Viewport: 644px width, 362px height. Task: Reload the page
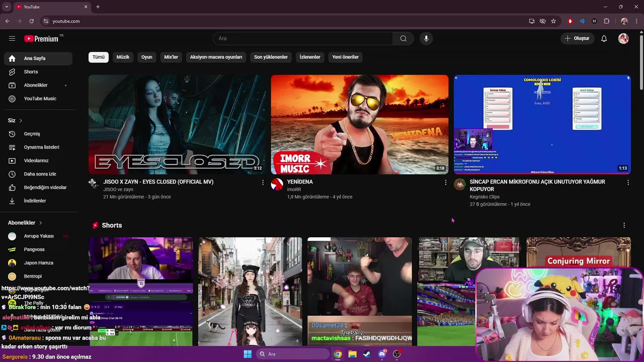coord(31,21)
